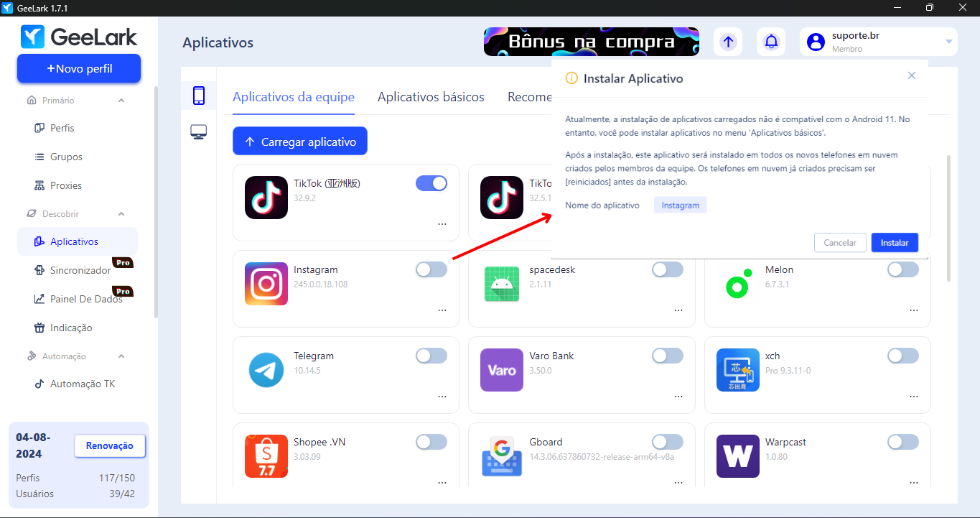Enable the Warpcast toggle
The width and height of the screenshot is (980, 518).
(903, 442)
